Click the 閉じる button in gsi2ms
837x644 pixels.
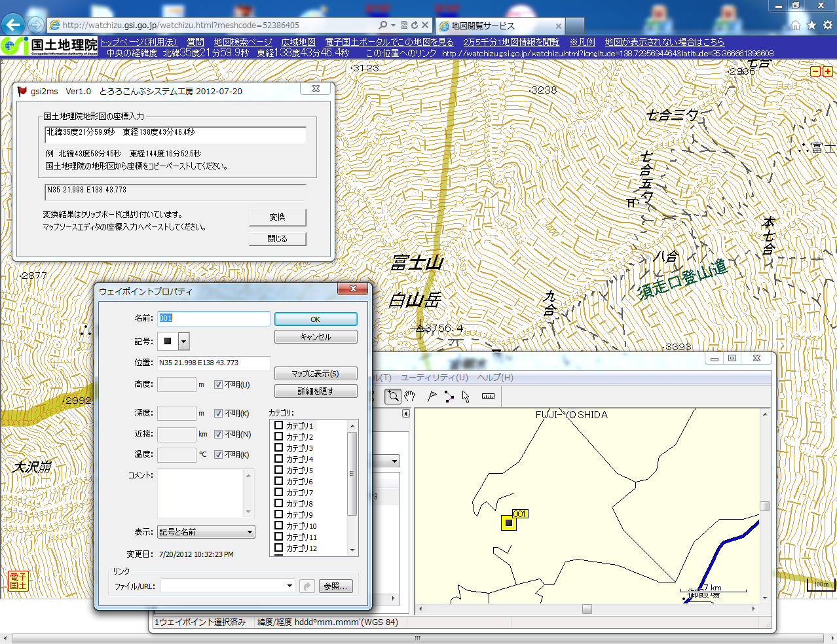pyautogui.click(x=277, y=239)
